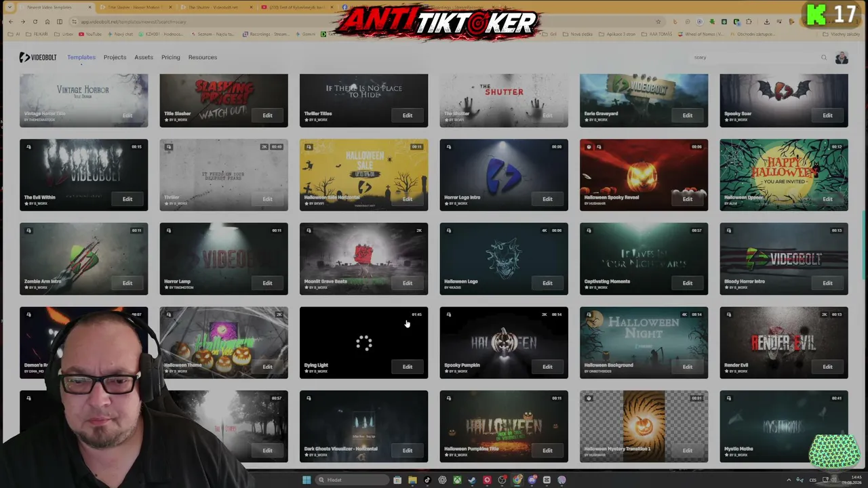Edit the Render Evil template
This screenshot has height=488, width=868.
pyautogui.click(x=827, y=367)
